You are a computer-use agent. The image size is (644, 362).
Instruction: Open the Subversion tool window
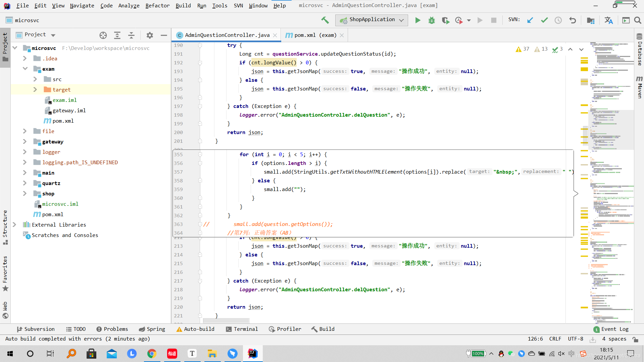click(x=36, y=329)
